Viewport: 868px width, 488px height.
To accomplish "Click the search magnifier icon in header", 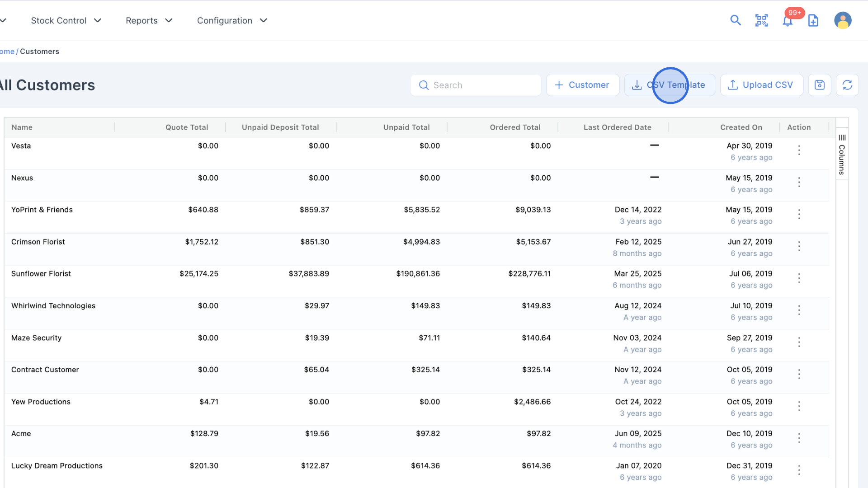I will (736, 20).
